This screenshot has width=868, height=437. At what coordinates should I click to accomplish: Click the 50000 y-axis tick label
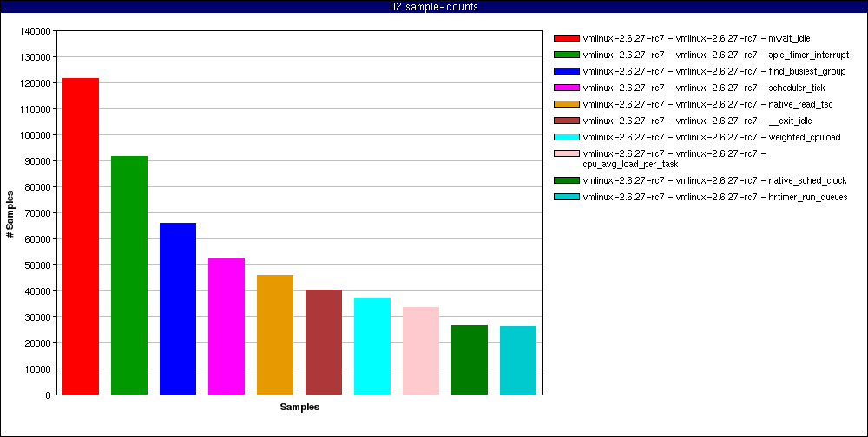[x=37, y=265]
